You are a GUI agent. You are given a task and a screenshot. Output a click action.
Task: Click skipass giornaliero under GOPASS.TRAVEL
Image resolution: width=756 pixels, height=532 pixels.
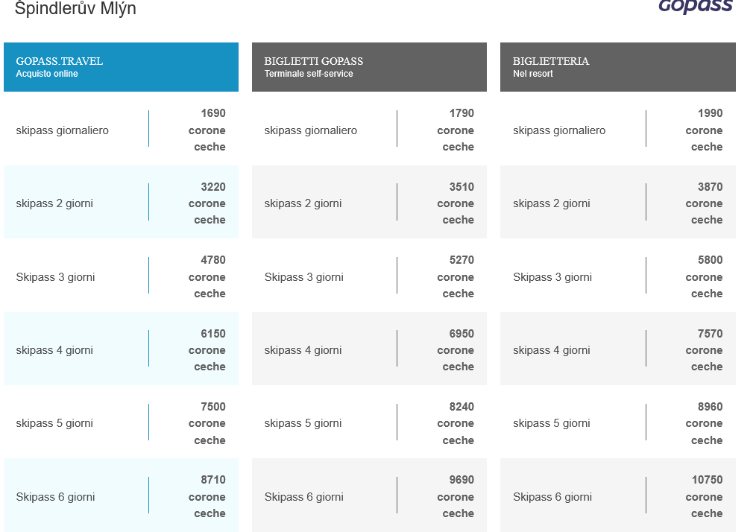coord(63,130)
